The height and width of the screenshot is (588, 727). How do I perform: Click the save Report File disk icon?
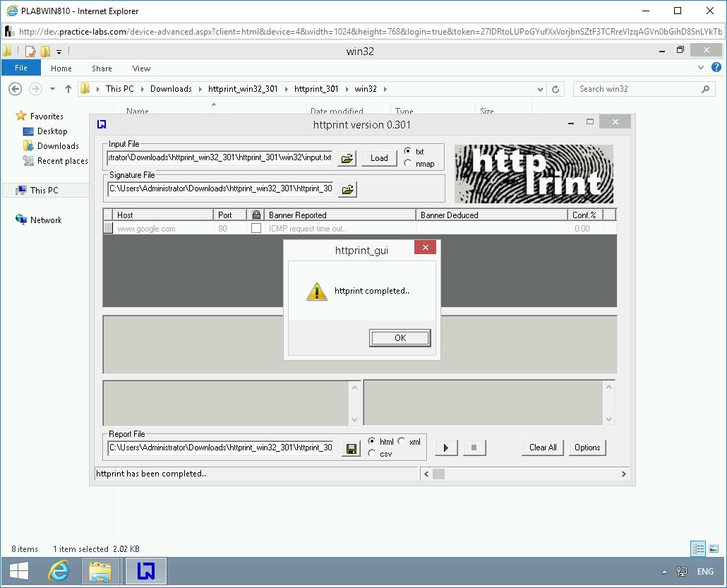[x=351, y=448]
